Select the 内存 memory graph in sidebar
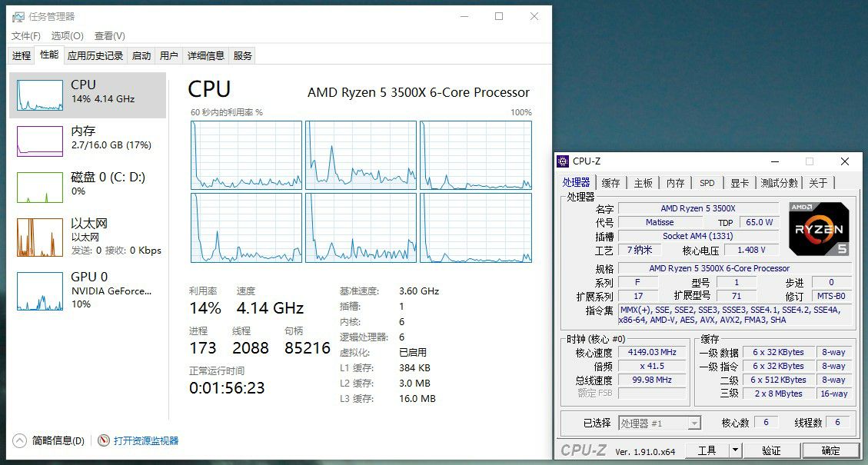 (40, 141)
